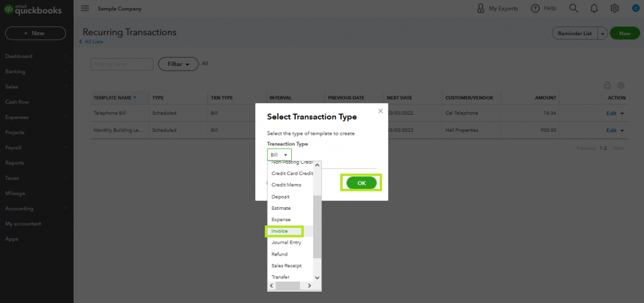Confirm with the OK button
This screenshot has height=303, width=644.
(x=362, y=183)
